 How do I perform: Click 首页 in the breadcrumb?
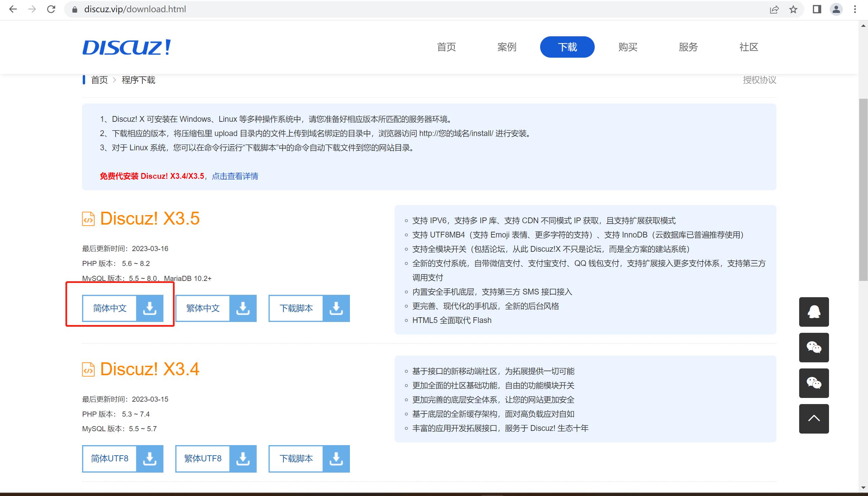(x=99, y=80)
